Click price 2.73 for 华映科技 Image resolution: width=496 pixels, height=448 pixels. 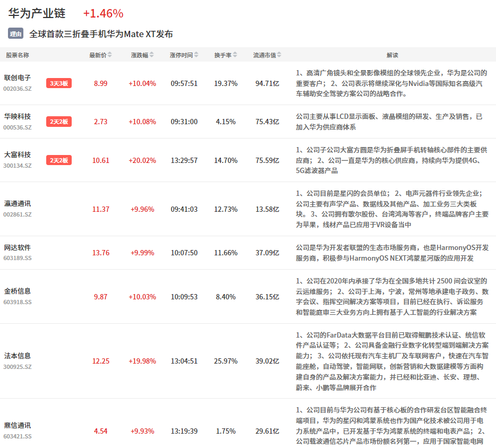[100, 122]
